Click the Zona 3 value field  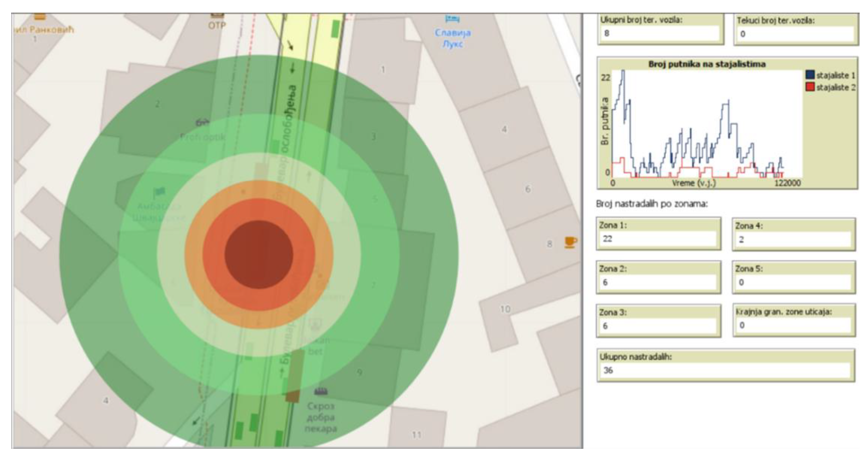click(658, 326)
